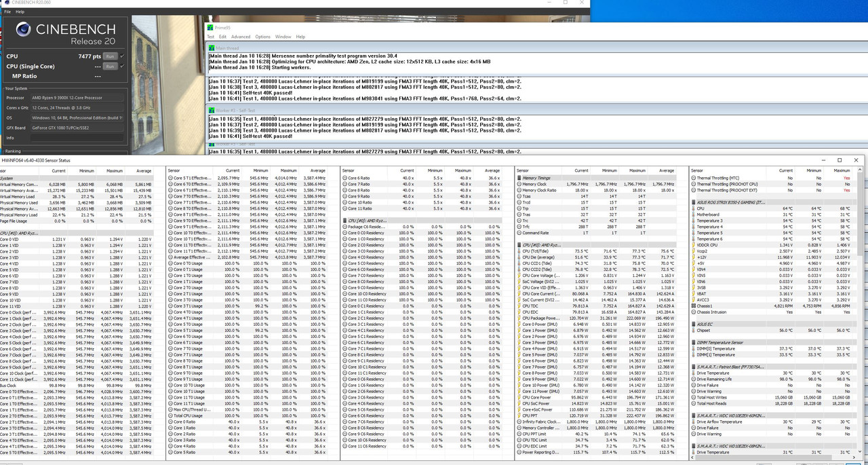Click the CPU PPT lightning icon
Viewport: 868px width, 465px height.
(519, 415)
